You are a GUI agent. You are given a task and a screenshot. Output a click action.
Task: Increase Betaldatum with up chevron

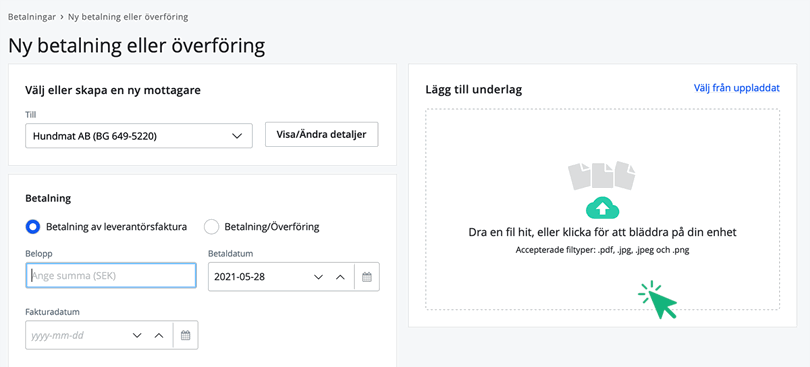pos(340,277)
